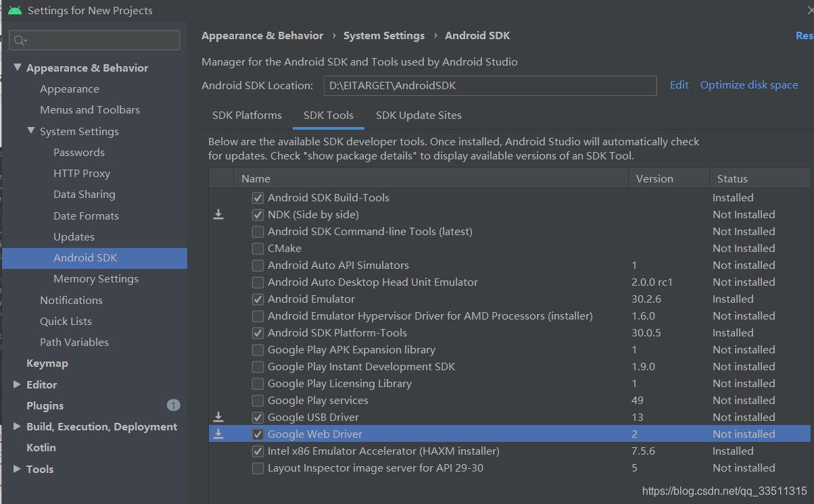Screen dimensions: 814x504
Task: Click the Android Studio logo in title bar
Action: 15,10
